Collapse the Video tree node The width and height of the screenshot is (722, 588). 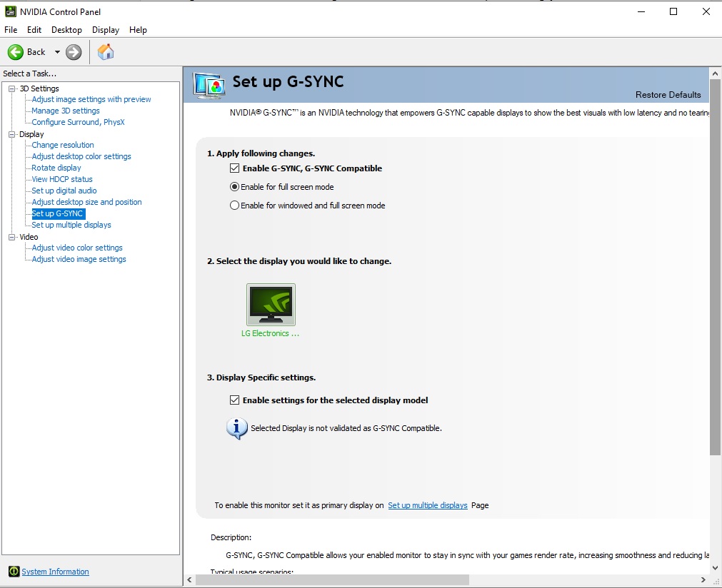point(12,237)
